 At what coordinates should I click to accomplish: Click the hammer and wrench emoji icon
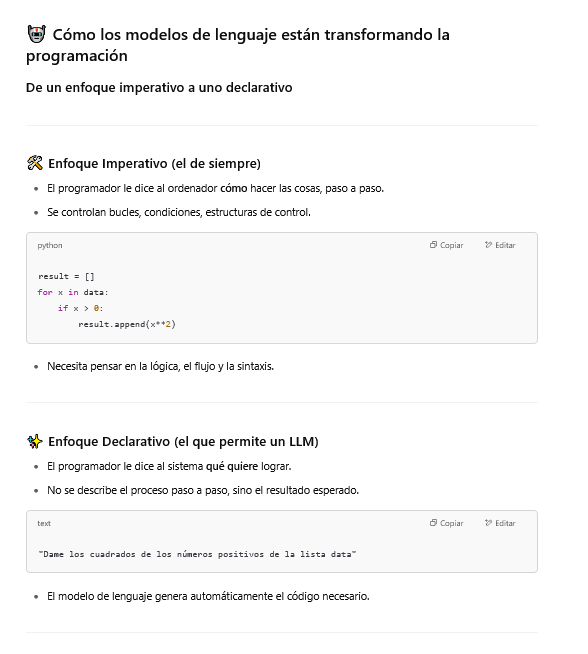point(35,163)
